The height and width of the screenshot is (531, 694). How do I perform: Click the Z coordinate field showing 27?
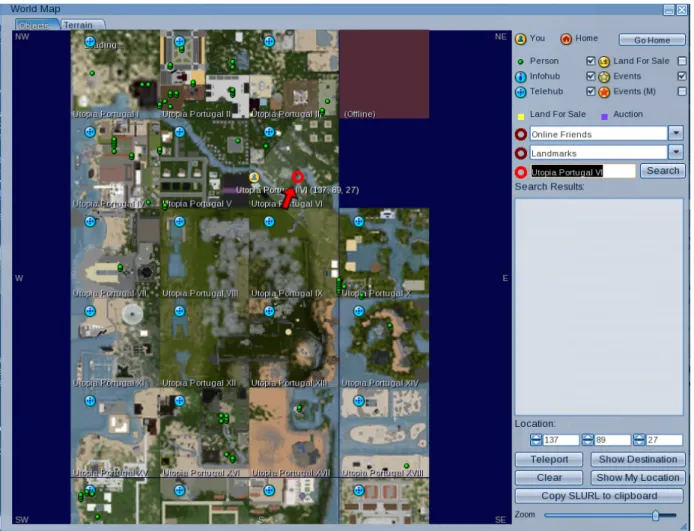coord(664,439)
